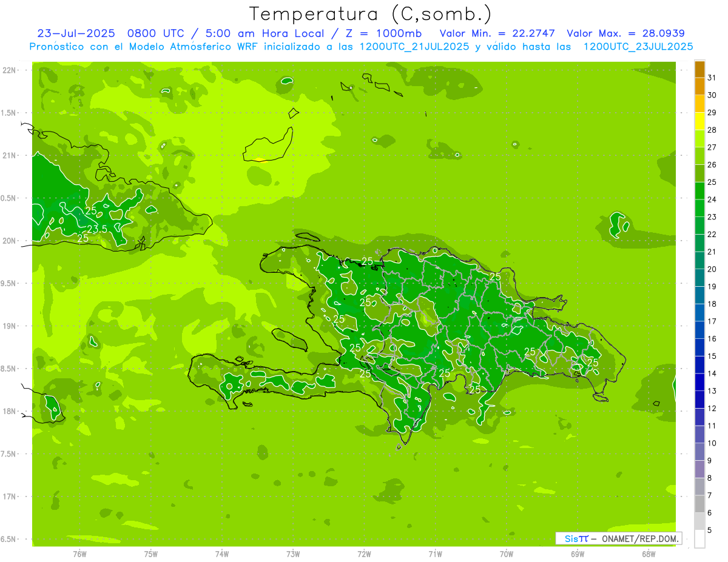Click the 21N latitude axis label
Image resolution: width=728 pixels, height=562 pixels.
10,156
